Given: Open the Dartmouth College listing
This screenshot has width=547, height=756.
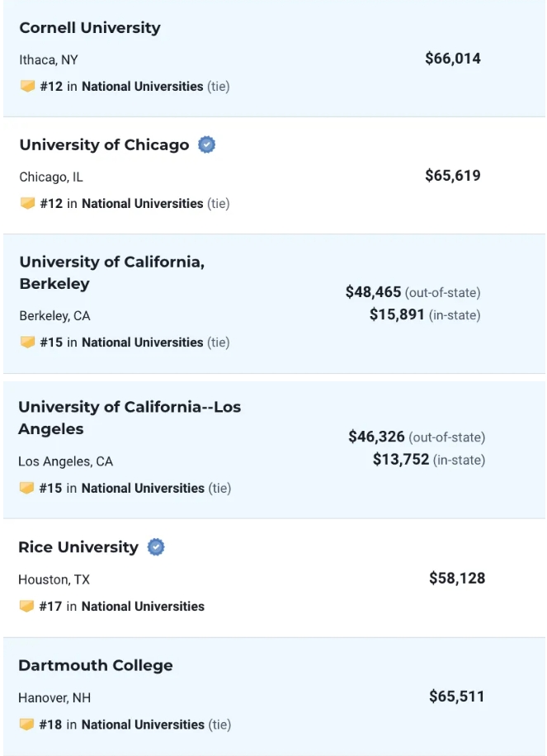Looking at the screenshot, I should 96,665.
